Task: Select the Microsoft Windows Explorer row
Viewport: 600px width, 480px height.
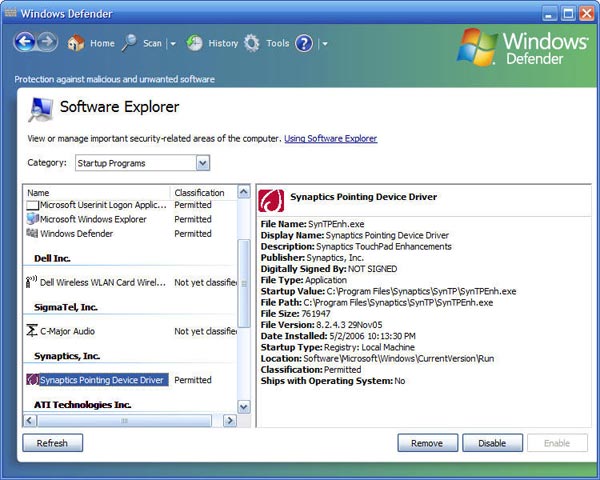Action: (x=130, y=219)
